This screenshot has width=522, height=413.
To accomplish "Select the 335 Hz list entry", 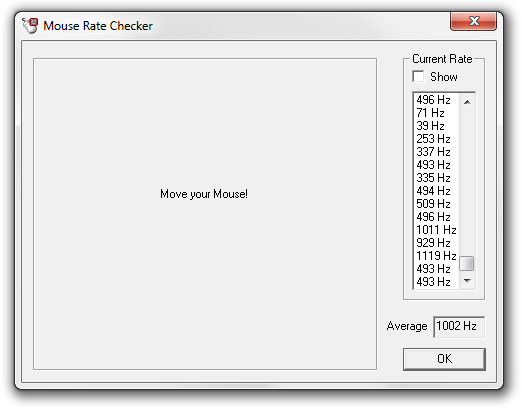I will 436,178.
